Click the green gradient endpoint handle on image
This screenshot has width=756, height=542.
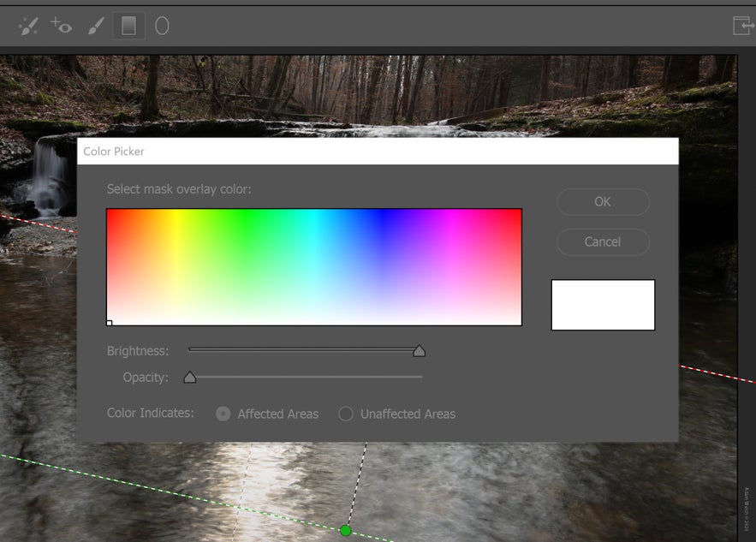click(x=346, y=530)
